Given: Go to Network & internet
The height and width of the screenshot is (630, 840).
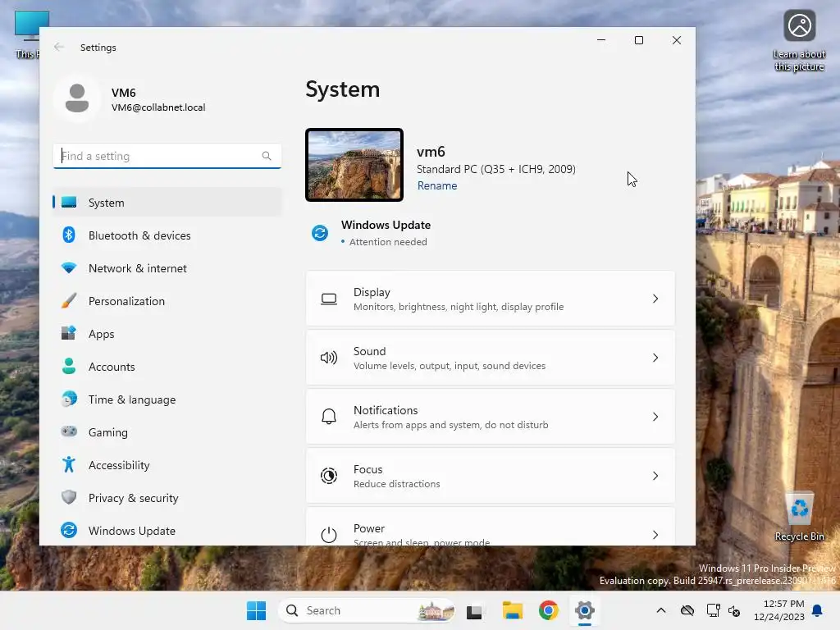Looking at the screenshot, I should coord(167,268).
